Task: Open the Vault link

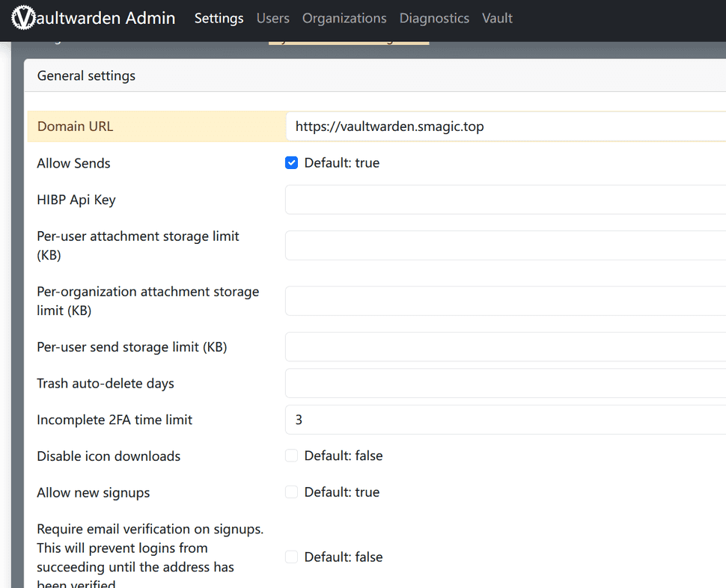Action: click(497, 18)
